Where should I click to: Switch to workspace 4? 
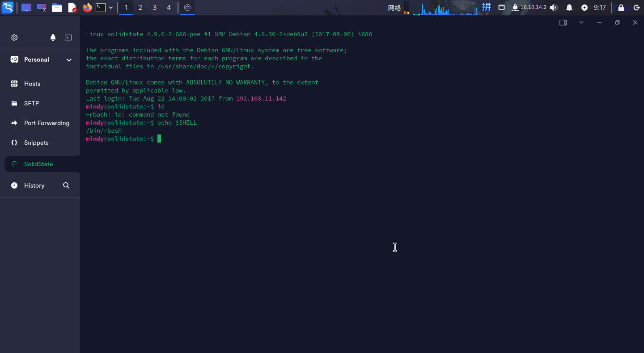(x=169, y=8)
